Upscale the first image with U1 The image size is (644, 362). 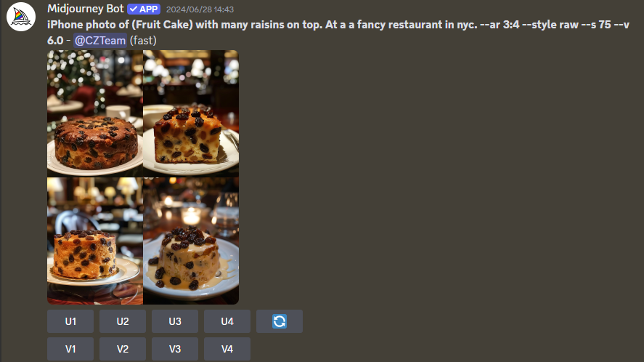(70, 321)
